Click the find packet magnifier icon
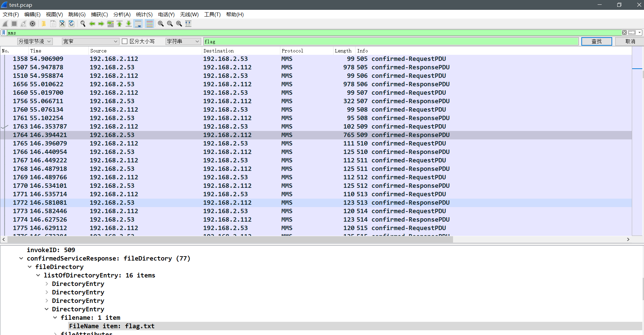The image size is (644, 335). tap(83, 24)
